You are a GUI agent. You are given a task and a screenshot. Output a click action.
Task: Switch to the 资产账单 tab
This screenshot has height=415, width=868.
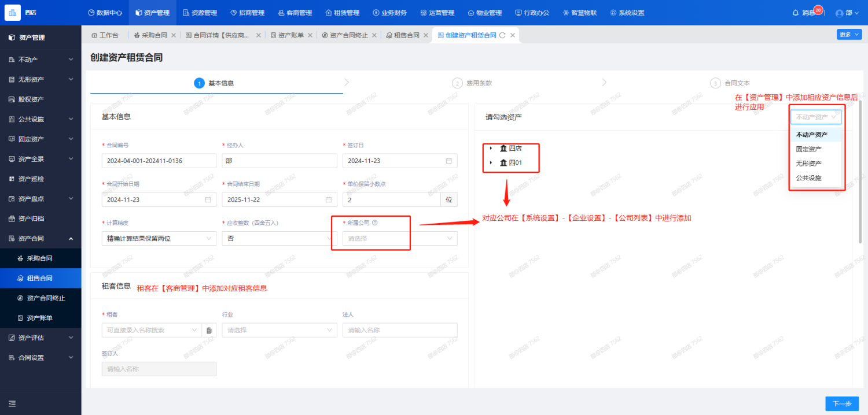(287, 35)
